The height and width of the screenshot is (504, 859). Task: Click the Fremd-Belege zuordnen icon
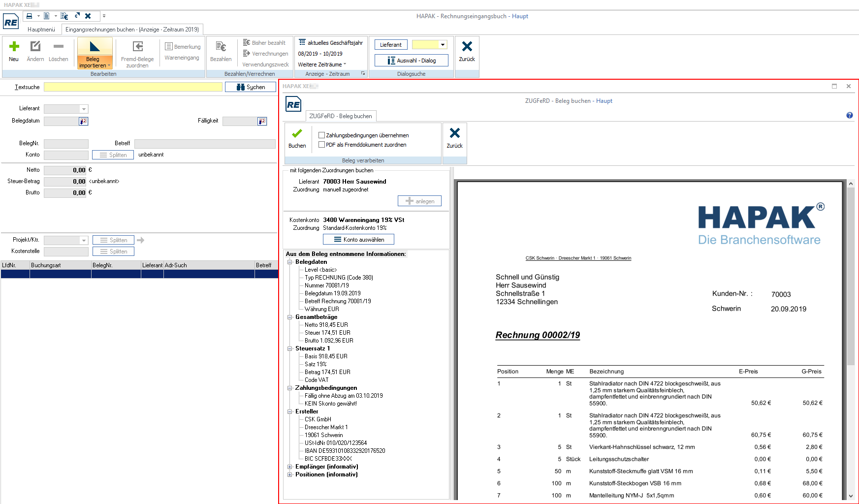point(137,47)
